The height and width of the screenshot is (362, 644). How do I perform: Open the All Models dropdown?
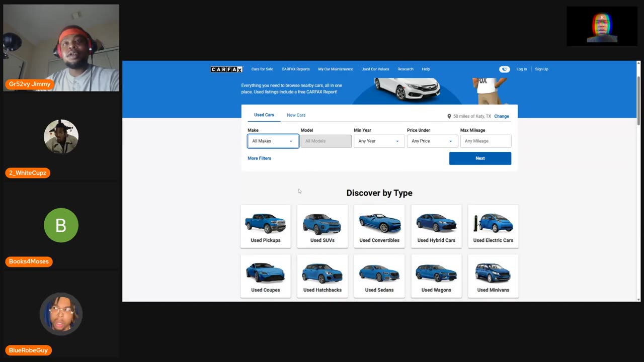click(x=326, y=141)
